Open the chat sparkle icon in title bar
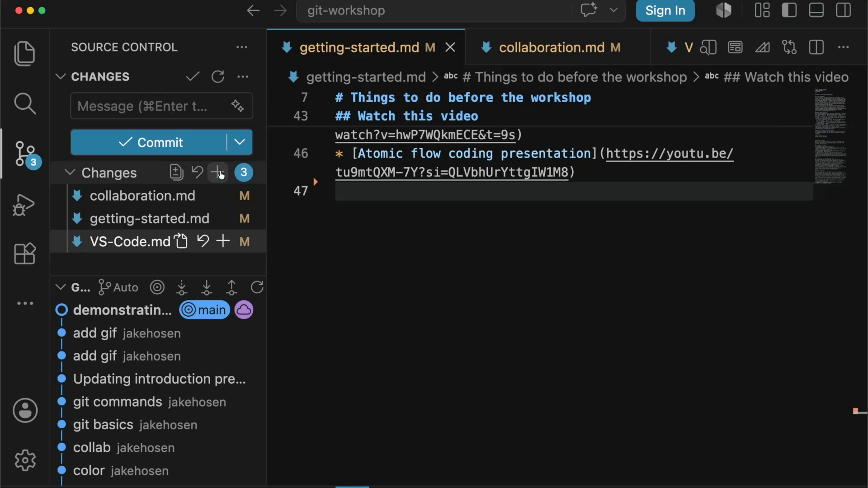This screenshot has width=868, height=488. click(x=589, y=10)
